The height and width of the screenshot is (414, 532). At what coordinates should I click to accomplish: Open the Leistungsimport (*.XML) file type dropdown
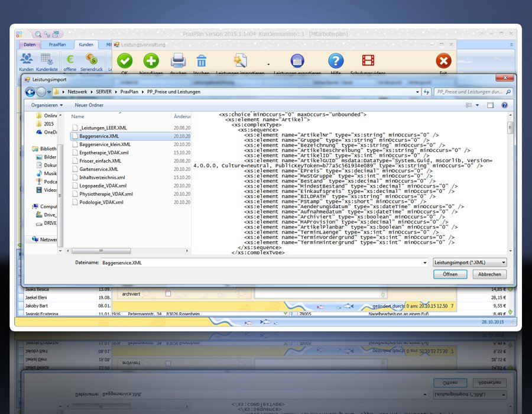[470, 263]
